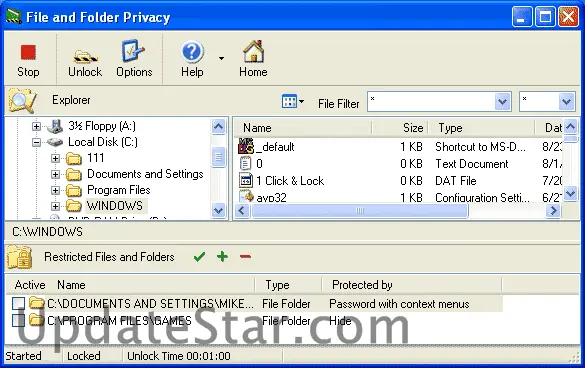This screenshot has width=585, height=368.
Task: Click the Unlock Time 00:01:00 status
Action: [179, 356]
